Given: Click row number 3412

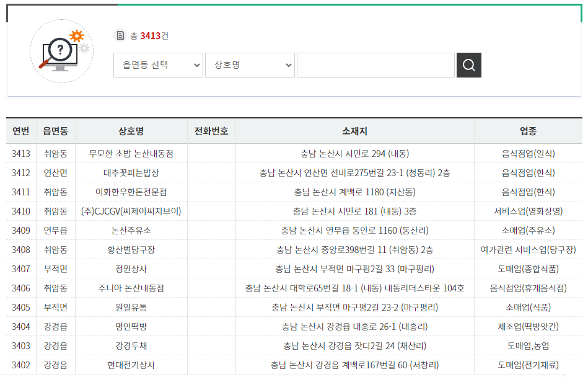Looking at the screenshot, I should click(21, 173).
